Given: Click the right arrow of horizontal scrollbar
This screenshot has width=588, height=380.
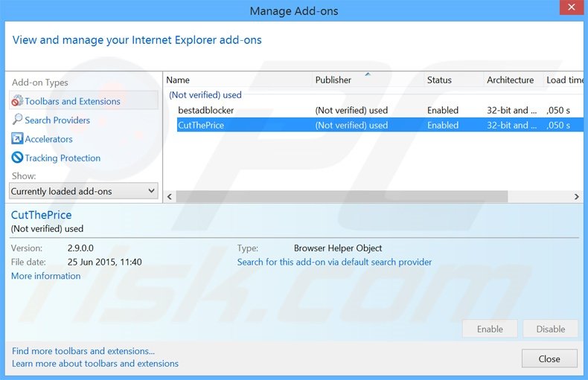Looking at the screenshot, I should [577, 196].
